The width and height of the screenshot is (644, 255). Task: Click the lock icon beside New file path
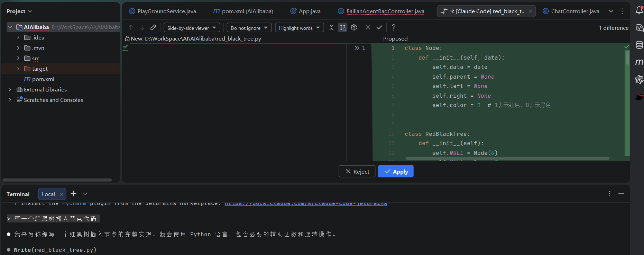click(127, 38)
